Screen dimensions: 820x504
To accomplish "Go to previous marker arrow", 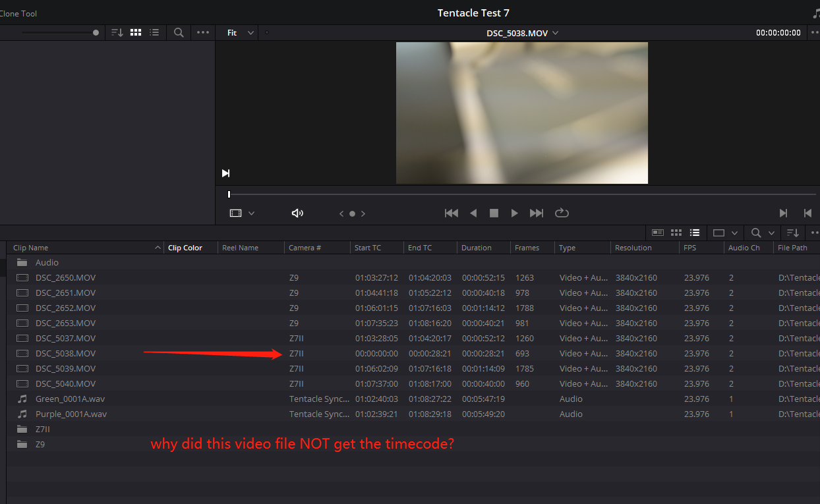I will (x=341, y=213).
